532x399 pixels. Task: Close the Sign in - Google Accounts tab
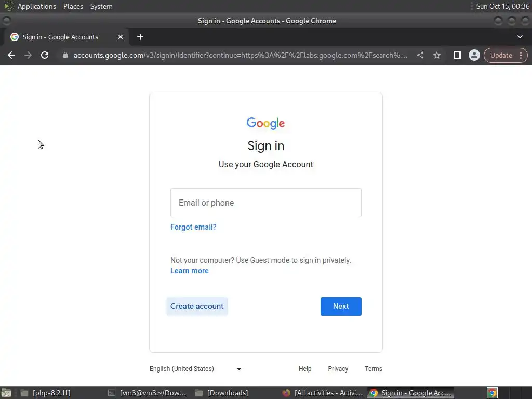(x=121, y=37)
